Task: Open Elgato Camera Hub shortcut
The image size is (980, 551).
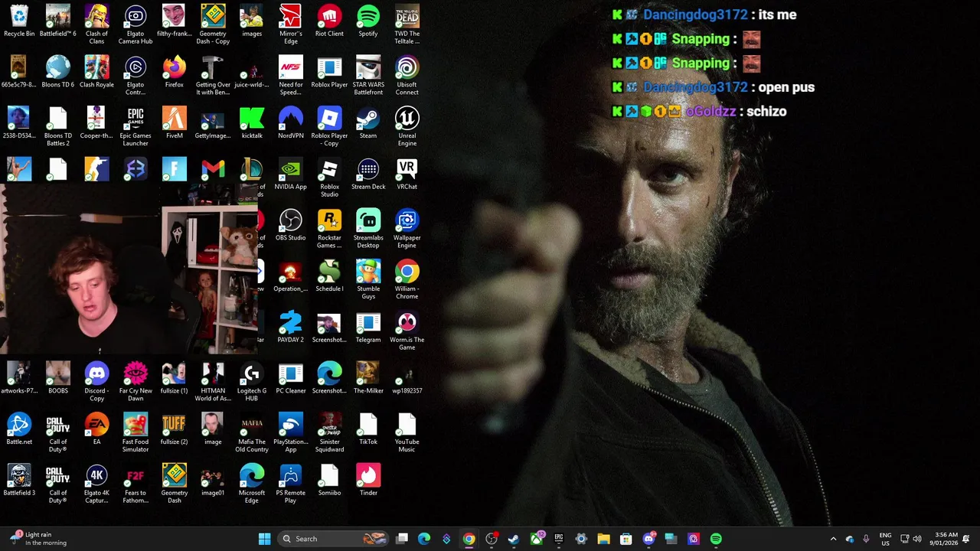Action: tap(136, 24)
